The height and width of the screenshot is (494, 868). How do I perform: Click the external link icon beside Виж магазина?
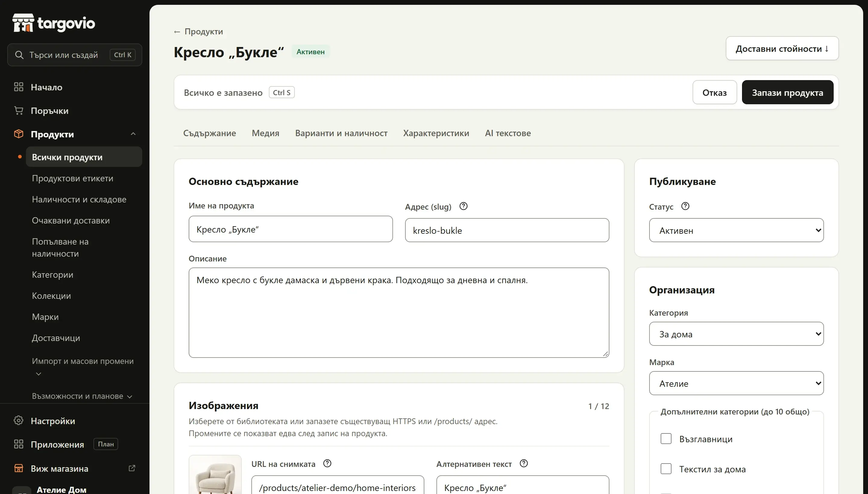pyautogui.click(x=132, y=468)
